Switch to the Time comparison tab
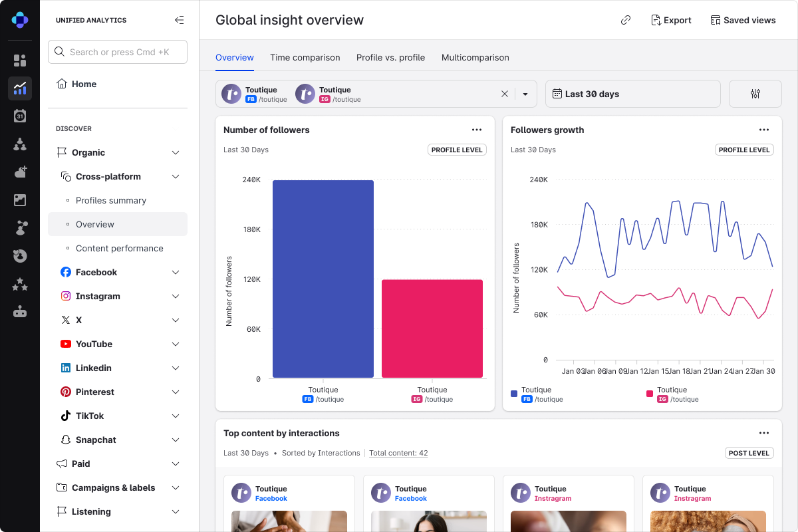798x532 pixels. click(x=305, y=57)
